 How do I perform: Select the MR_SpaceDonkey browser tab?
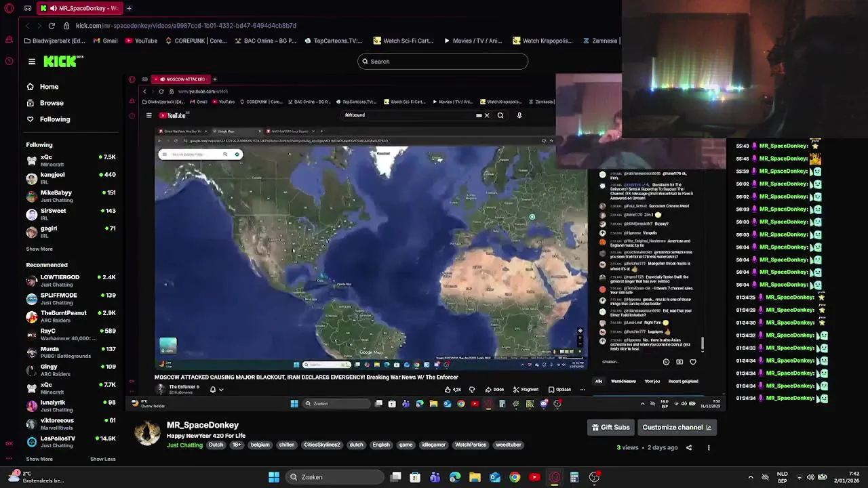[79, 8]
